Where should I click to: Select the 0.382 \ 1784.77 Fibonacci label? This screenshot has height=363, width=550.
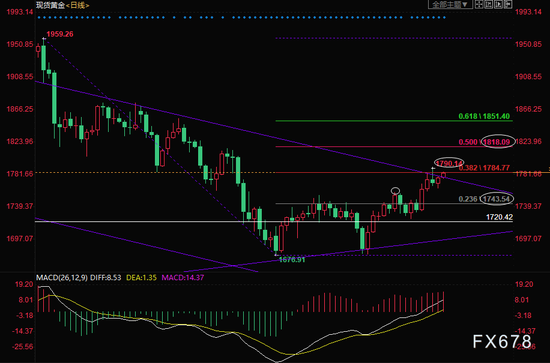pyautogui.click(x=484, y=168)
